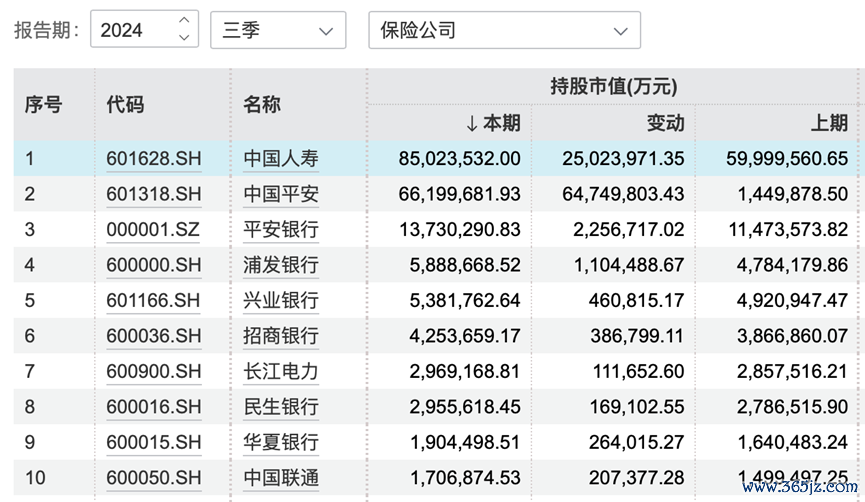Viewport: 865px width, 502px height.
Task: Select change value 1,104,488.67
Action: 629,265
